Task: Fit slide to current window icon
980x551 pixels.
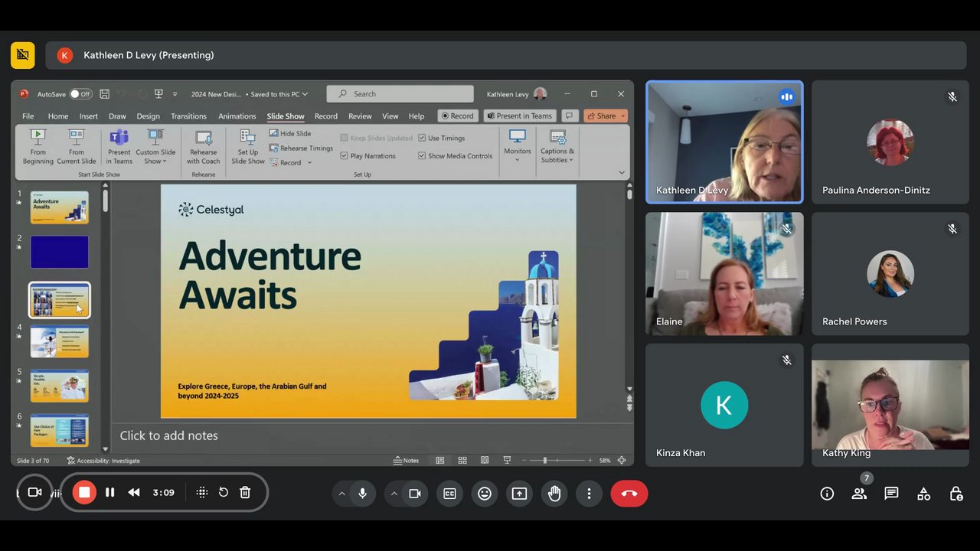Action: click(x=622, y=460)
